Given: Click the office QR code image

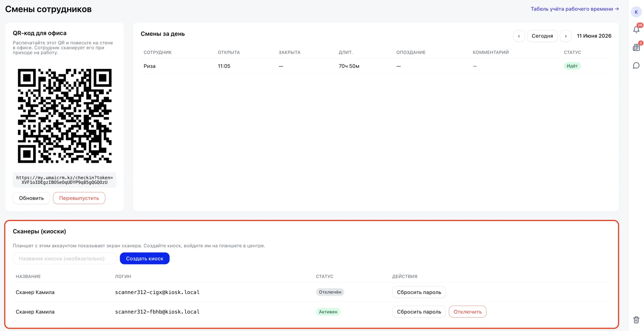Looking at the screenshot, I should tap(65, 116).
